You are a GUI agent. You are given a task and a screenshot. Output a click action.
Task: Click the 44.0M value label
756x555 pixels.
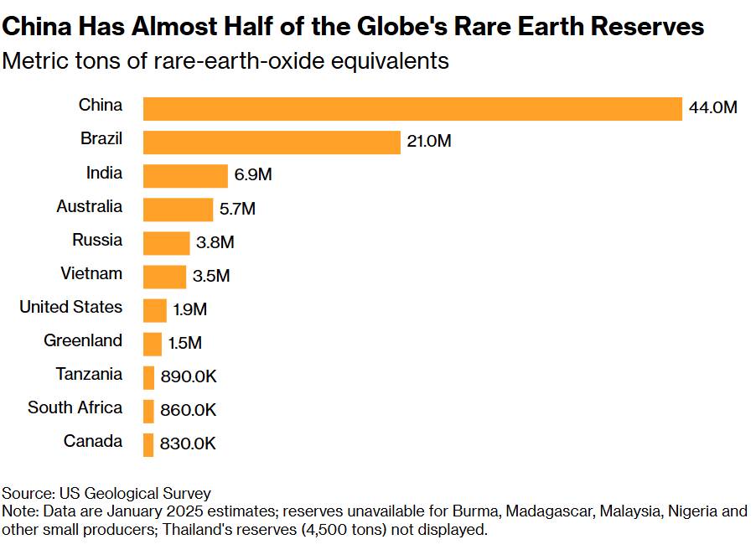pos(712,108)
